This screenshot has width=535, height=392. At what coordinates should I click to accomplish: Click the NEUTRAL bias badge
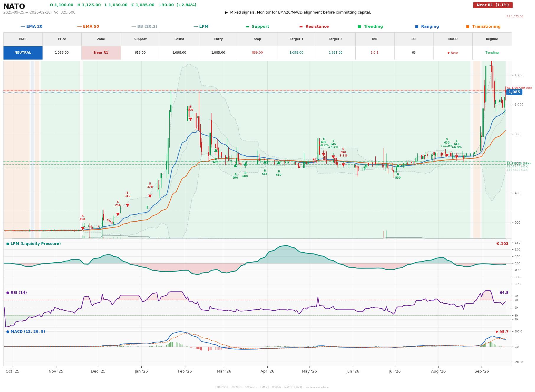pyautogui.click(x=23, y=53)
